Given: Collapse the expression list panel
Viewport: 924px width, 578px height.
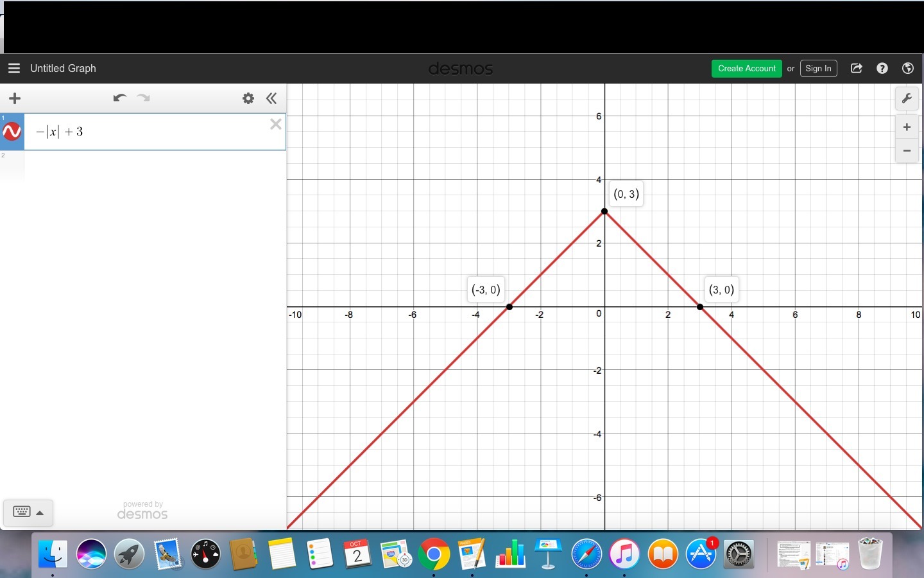Looking at the screenshot, I should 271,98.
